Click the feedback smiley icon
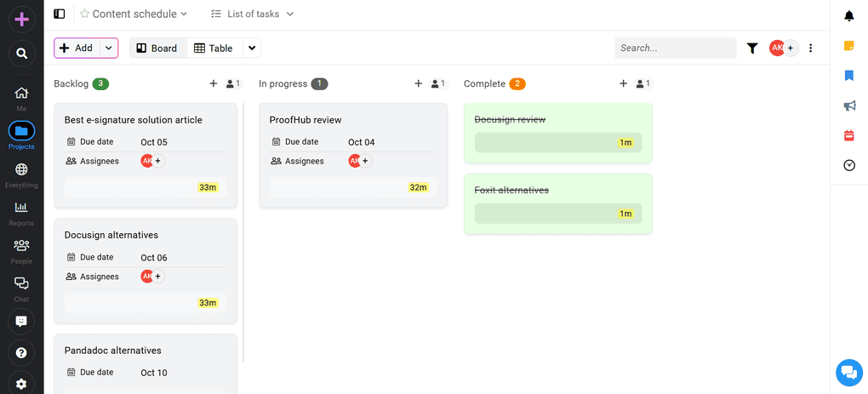The height and width of the screenshot is (394, 868). point(21,322)
